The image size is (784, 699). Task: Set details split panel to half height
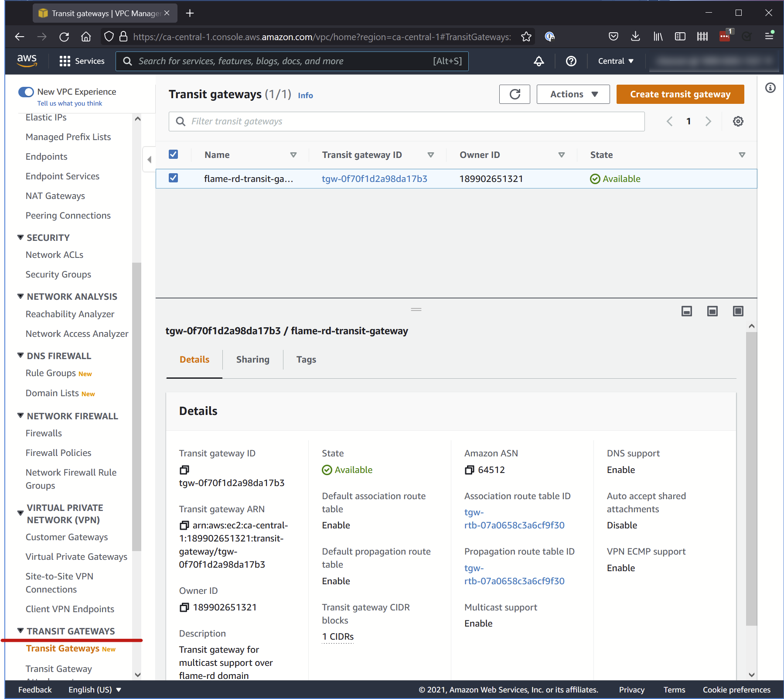click(x=712, y=311)
